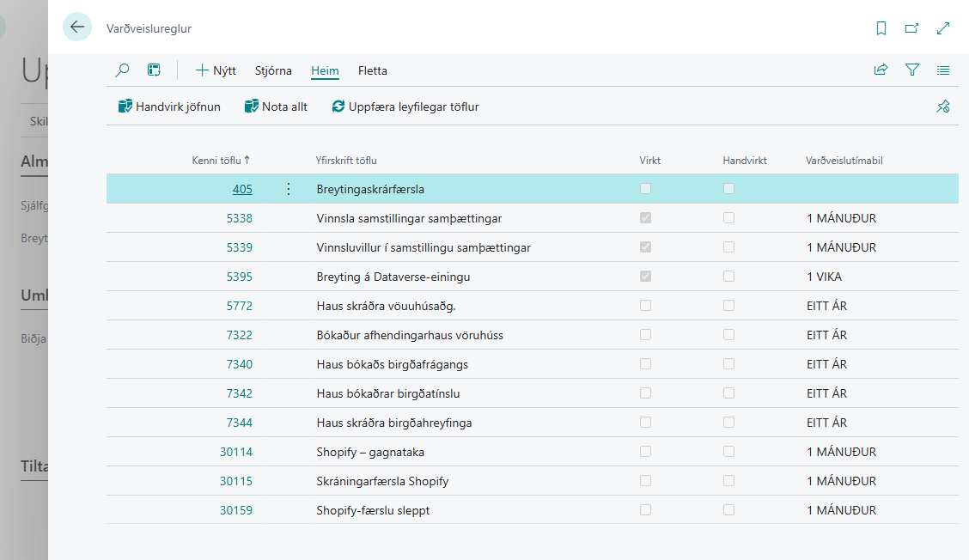
Task: Toggle Virkt checkbox for row 5338
Action: tap(646, 217)
